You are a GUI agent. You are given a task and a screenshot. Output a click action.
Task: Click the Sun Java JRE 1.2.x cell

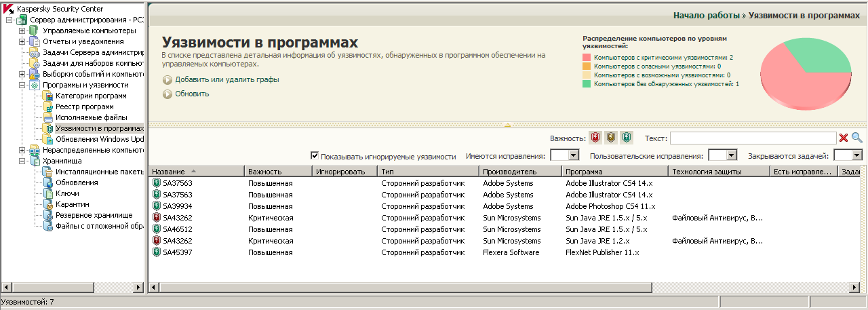597,240
